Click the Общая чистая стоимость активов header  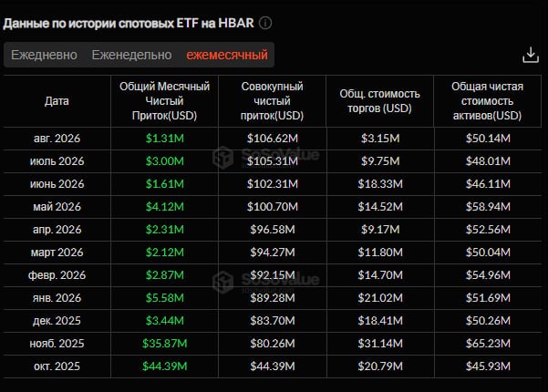pos(487,101)
